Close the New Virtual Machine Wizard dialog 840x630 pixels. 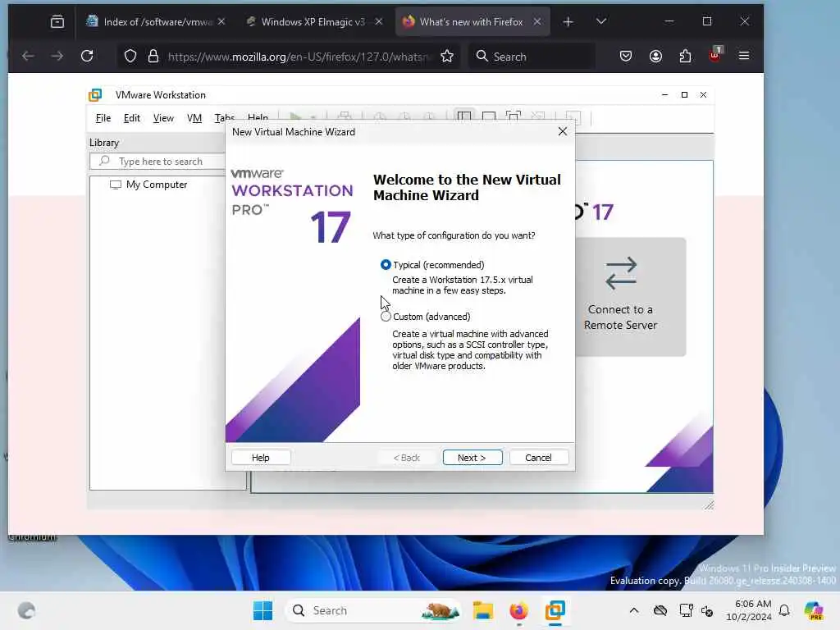pos(563,132)
